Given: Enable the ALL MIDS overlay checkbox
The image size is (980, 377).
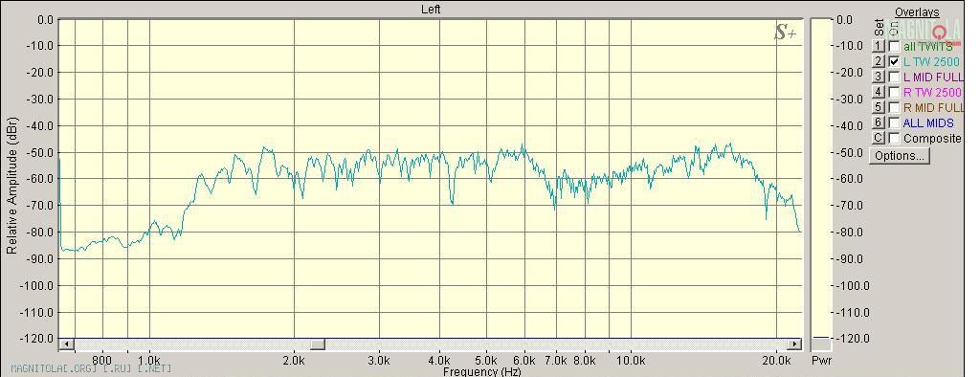Looking at the screenshot, I should click(895, 122).
